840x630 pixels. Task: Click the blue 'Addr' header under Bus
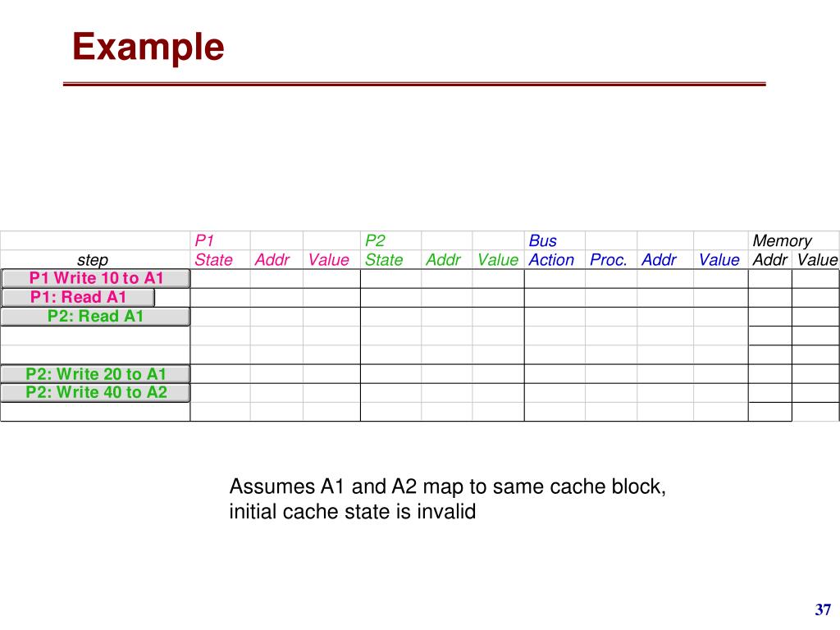coord(659,260)
